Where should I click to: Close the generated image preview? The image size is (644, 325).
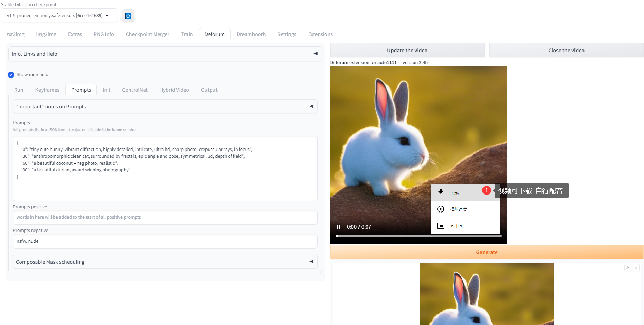pos(636,268)
